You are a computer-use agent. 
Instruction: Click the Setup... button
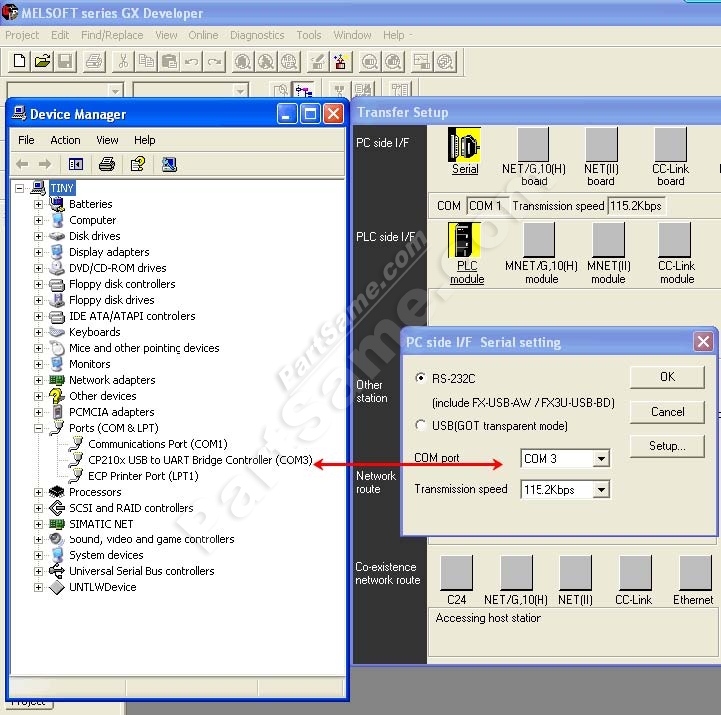667,446
